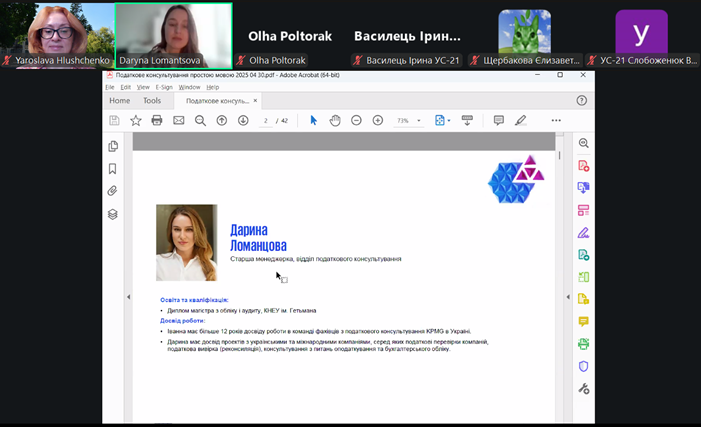Add a comment using speech bubble icon

[x=498, y=121]
